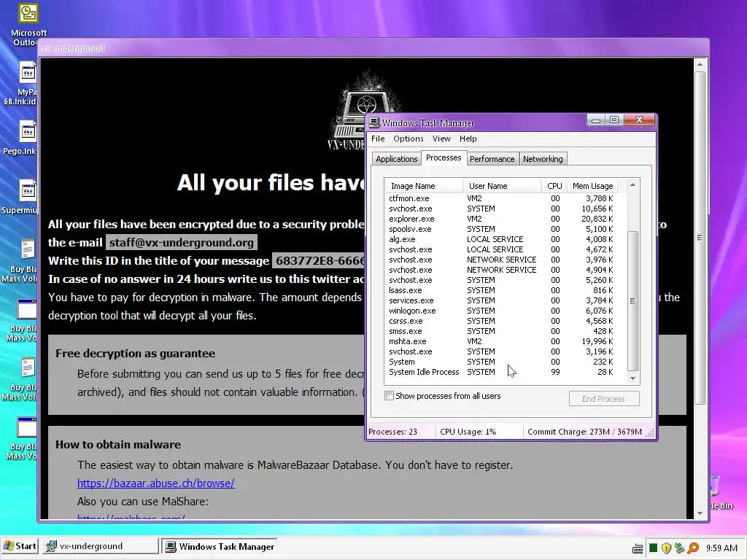The image size is (747, 560).
Task: Open the yellow security shield tray icon
Action: pyautogui.click(x=666, y=548)
